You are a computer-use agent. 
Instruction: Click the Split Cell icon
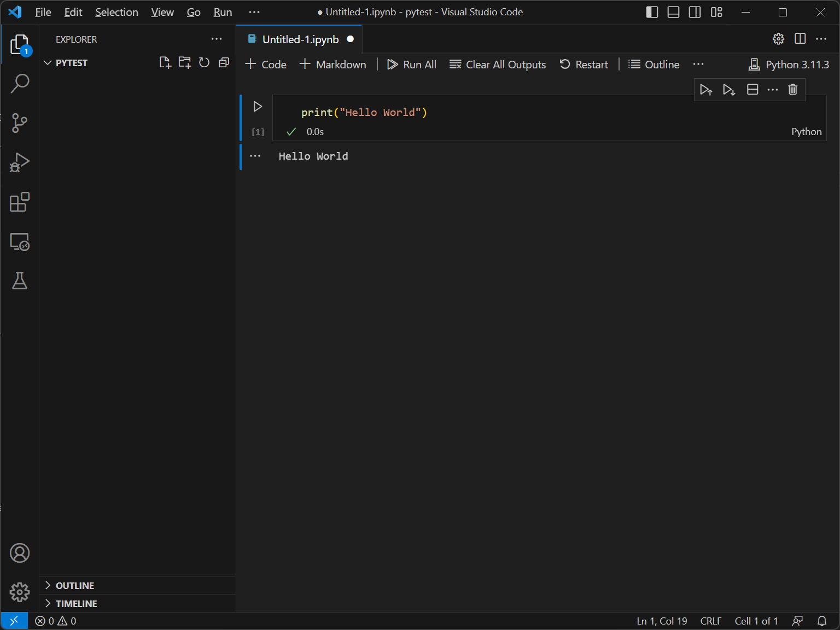click(x=752, y=90)
